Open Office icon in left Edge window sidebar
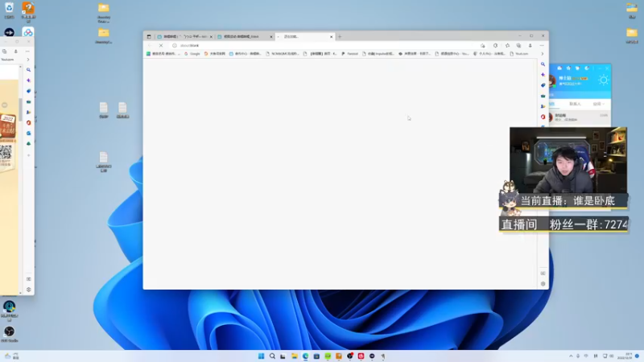The width and height of the screenshot is (644, 362). pyautogui.click(x=29, y=122)
